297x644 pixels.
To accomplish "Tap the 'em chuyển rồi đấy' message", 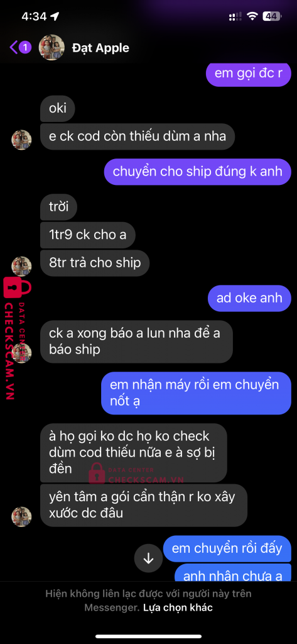I will pos(227,548).
